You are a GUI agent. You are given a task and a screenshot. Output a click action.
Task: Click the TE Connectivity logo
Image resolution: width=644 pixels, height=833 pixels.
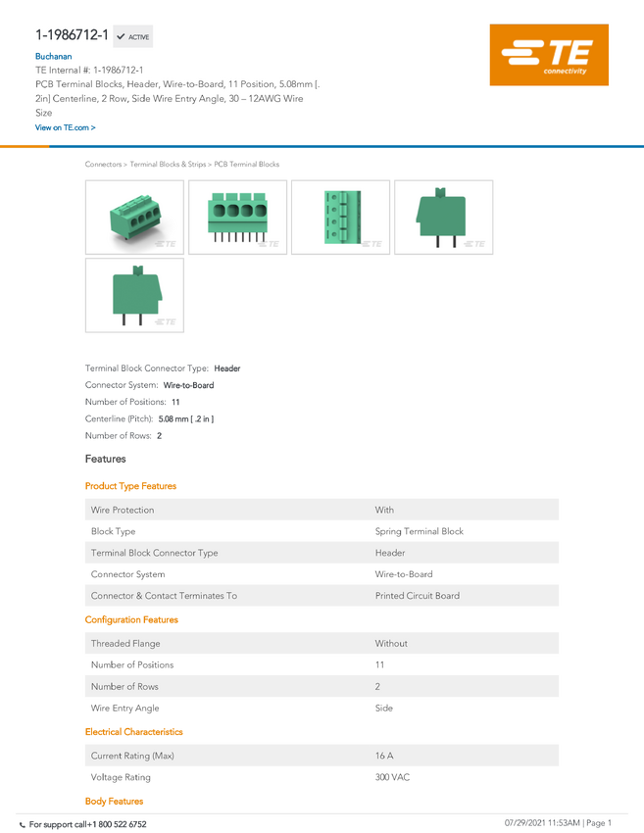point(549,55)
